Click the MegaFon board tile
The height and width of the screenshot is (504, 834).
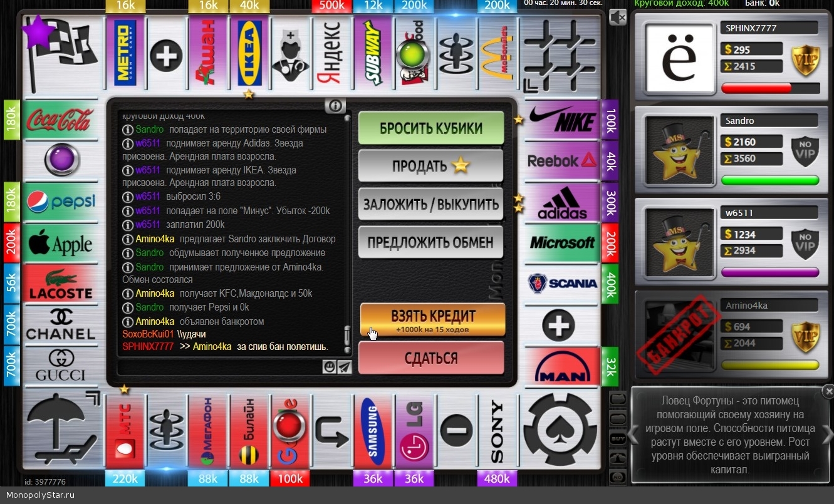(207, 431)
